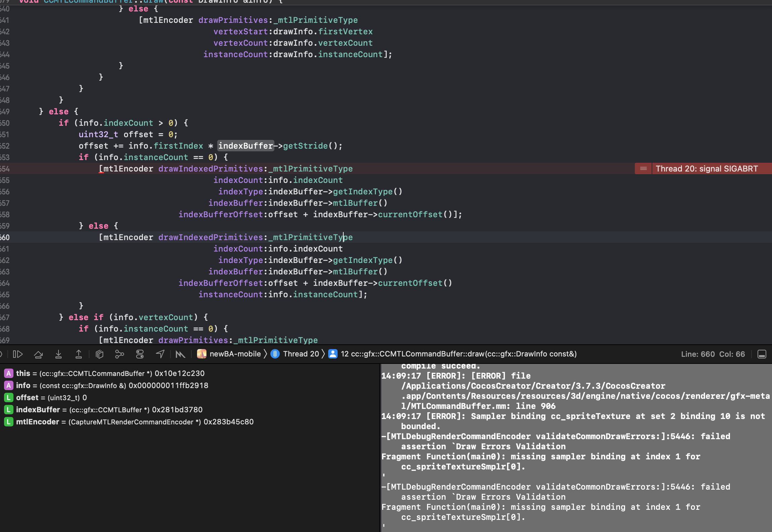Expand the SIGABRT annotation lines icon

[x=643, y=168]
